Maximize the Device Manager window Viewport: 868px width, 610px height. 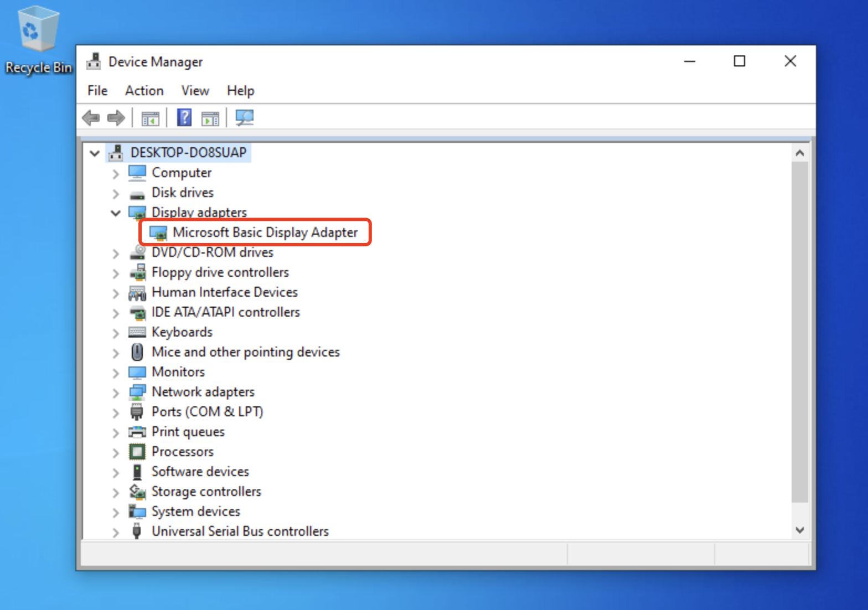739,61
